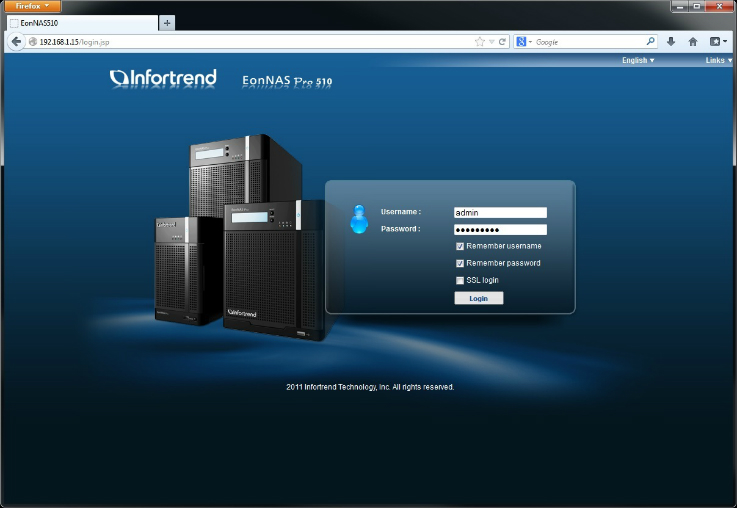Open the Downloads arrow icon
Viewport: 737px width, 508px height.
point(671,42)
